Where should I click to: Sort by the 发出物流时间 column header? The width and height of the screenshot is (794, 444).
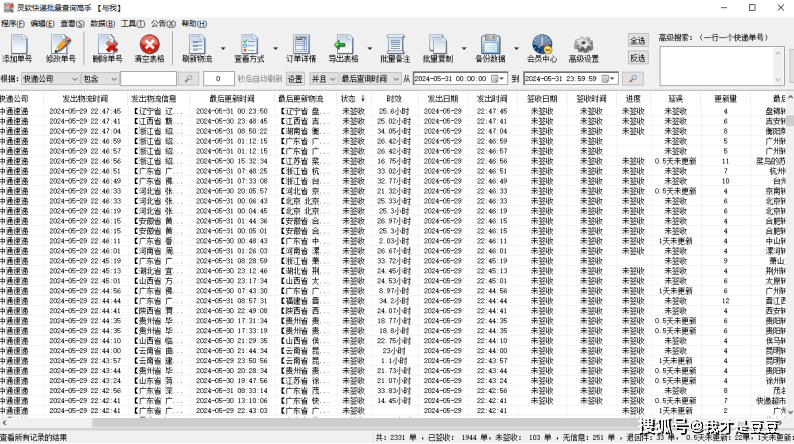coord(85,99)
